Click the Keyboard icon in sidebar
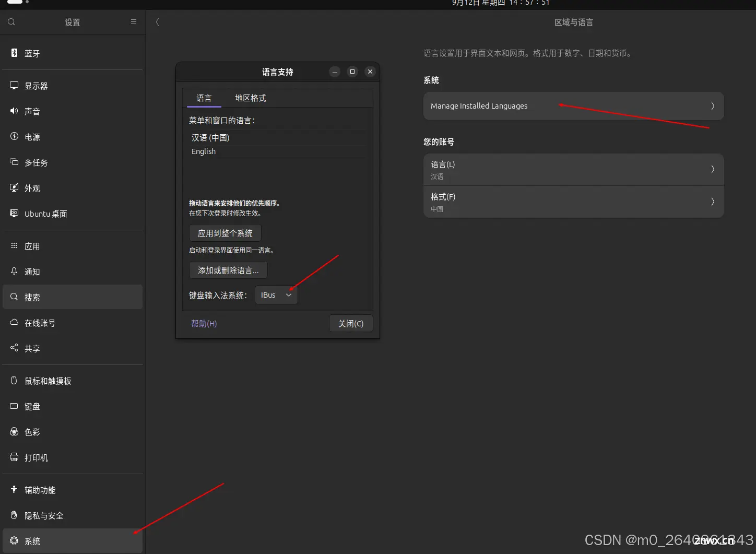756x554 pixels. point(14,406)
